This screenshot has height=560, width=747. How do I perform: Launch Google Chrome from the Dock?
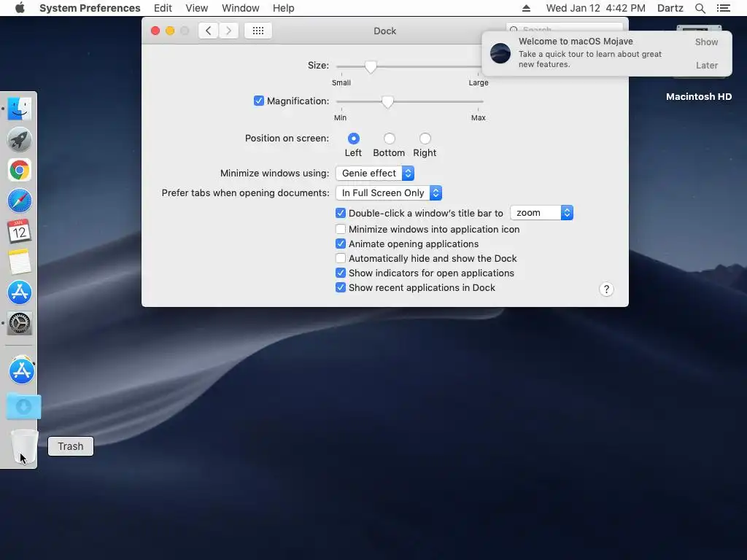click(x=20, y=170)
